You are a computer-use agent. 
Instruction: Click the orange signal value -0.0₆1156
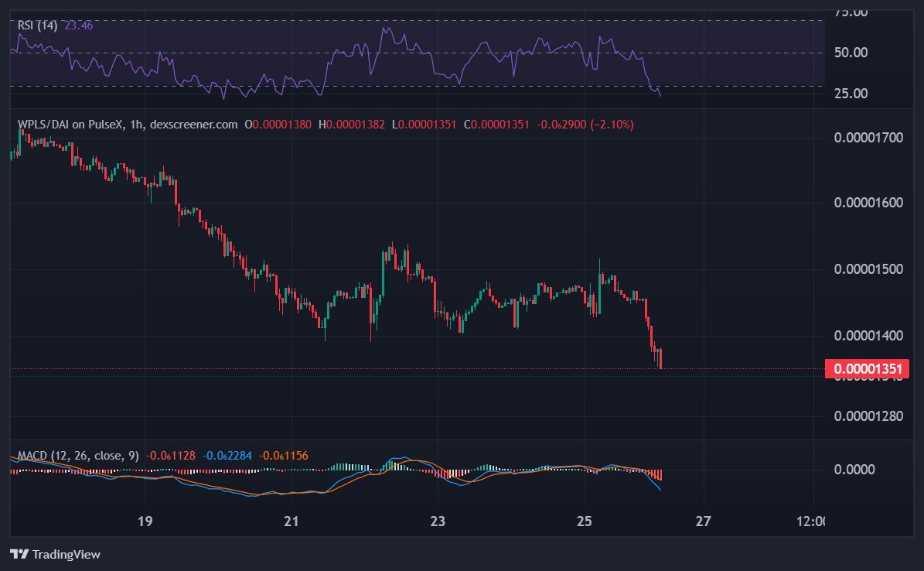coord(284,456)
